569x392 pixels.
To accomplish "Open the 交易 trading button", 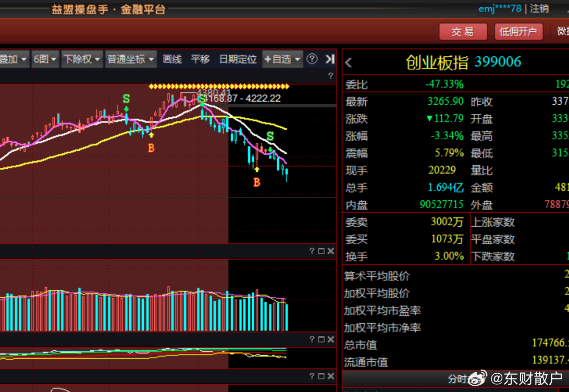I will [463, 32].
